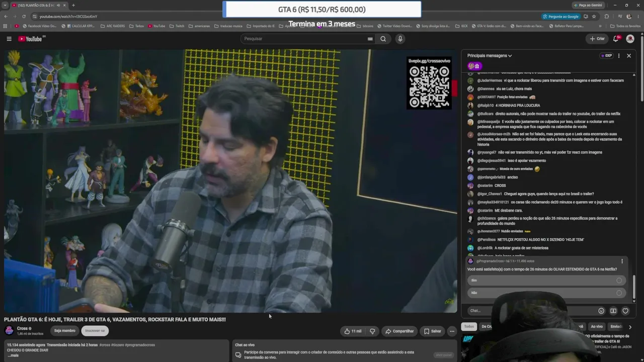Viewport: 644px width, 362px height.
Task: Dislike the video with thumbs down
Action: (x=372, y=331)
